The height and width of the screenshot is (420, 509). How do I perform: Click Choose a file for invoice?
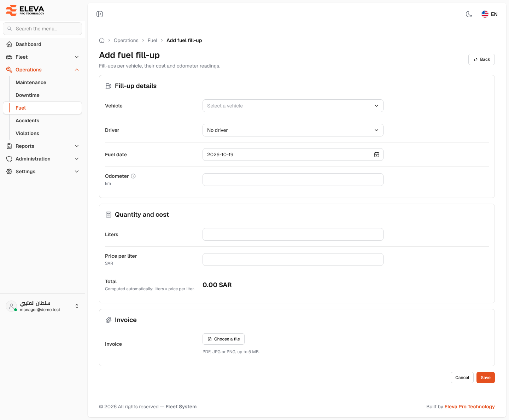223,339
